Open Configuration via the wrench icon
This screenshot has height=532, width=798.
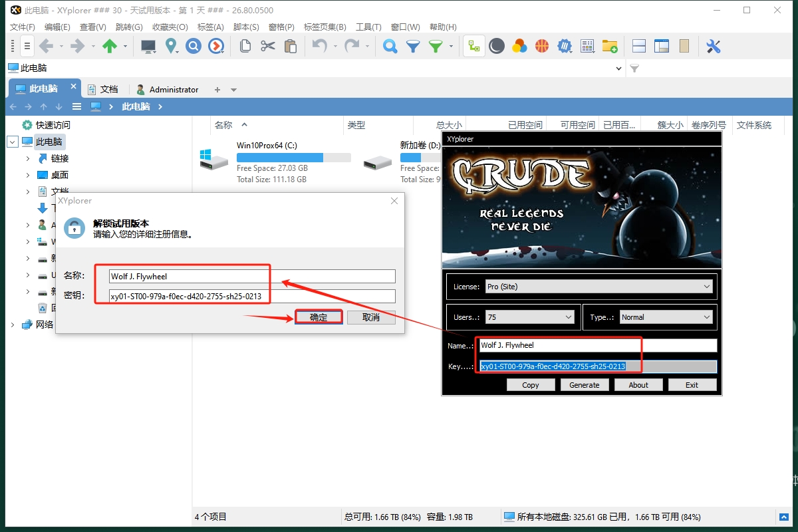714,46
